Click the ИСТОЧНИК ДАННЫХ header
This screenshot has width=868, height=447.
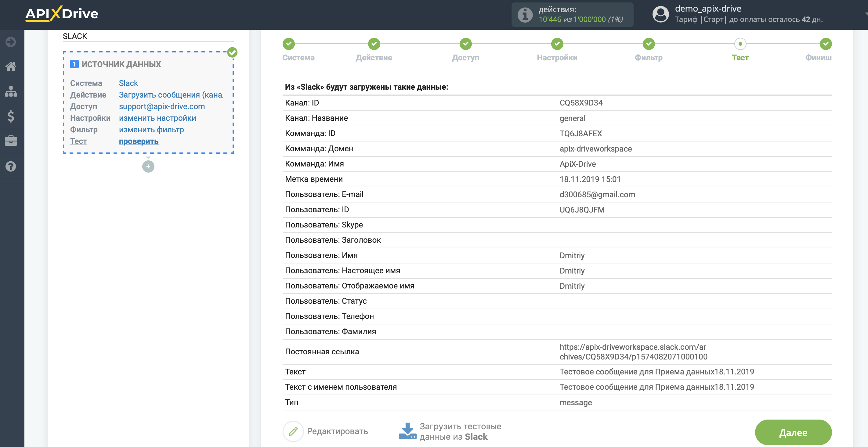coord(121,64)
